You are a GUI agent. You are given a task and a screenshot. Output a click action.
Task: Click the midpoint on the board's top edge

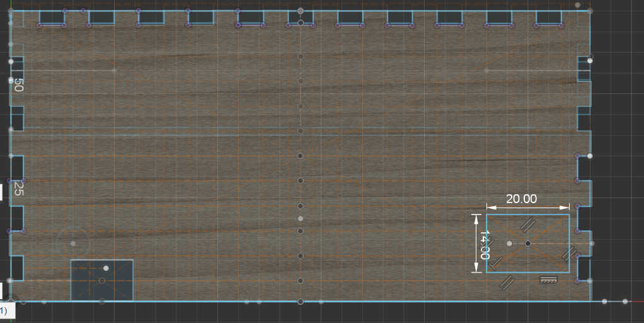click(x=301, y=11)
